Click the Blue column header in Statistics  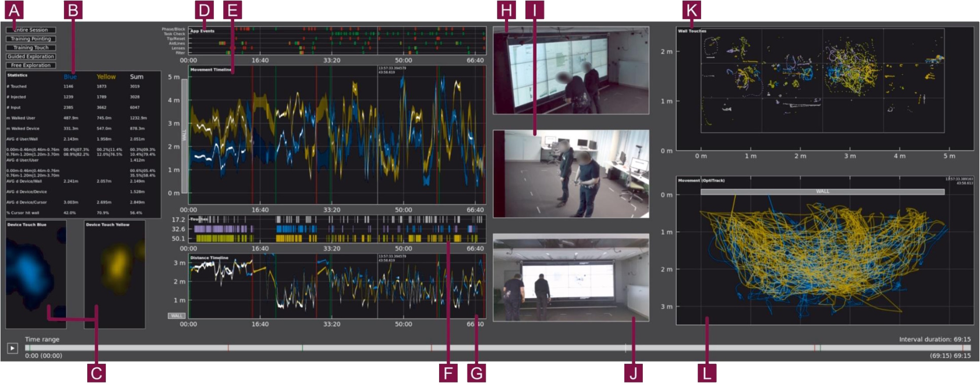tap(70, 77)
